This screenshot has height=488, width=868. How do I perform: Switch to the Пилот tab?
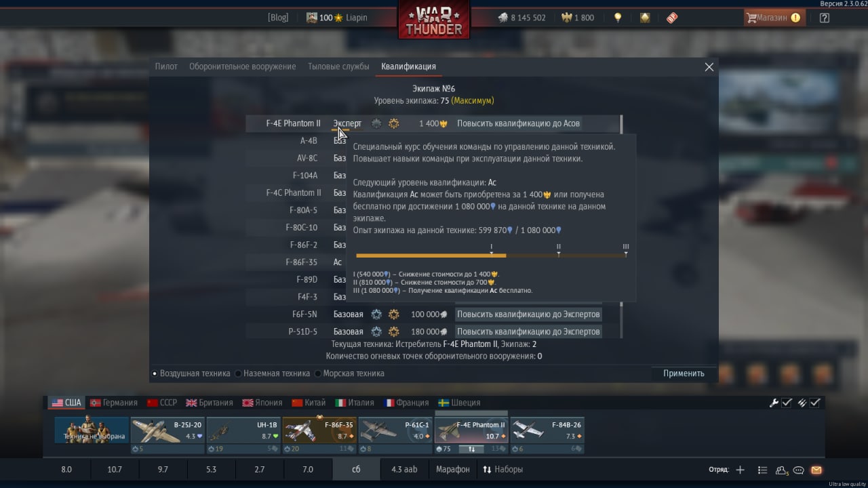click(166, 66)
